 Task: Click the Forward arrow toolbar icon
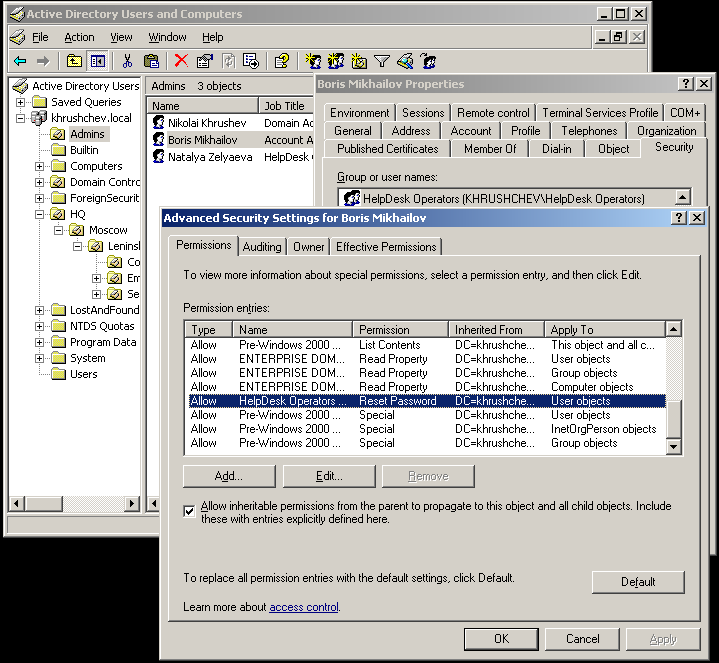coord(43,61)
